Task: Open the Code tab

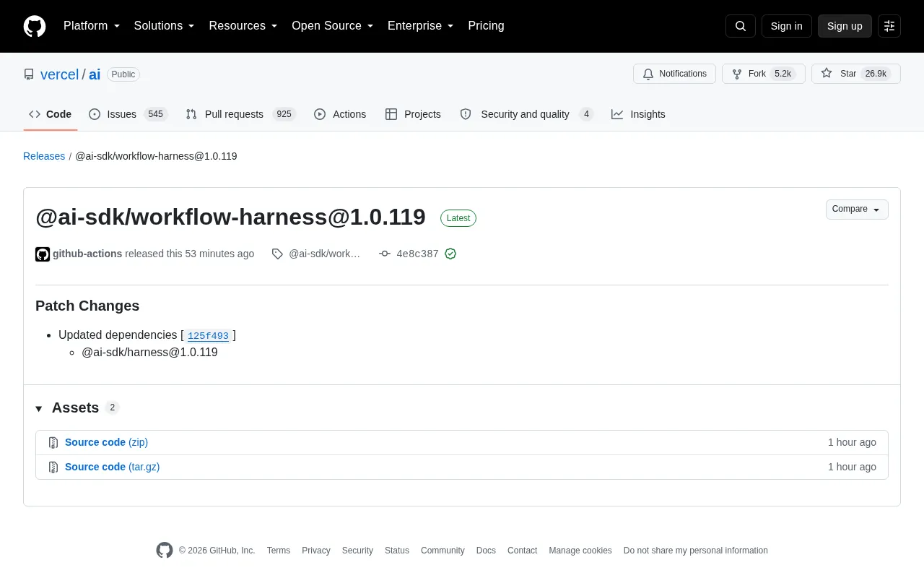Action: click(51, 114)
